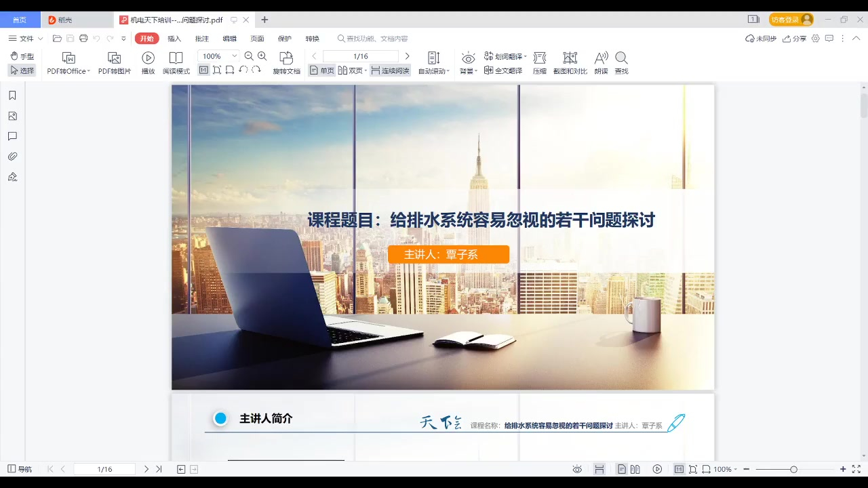Open the 100% zoom level dropdown
The width and height of the screenshot is (868, 488).
point(235,56)
